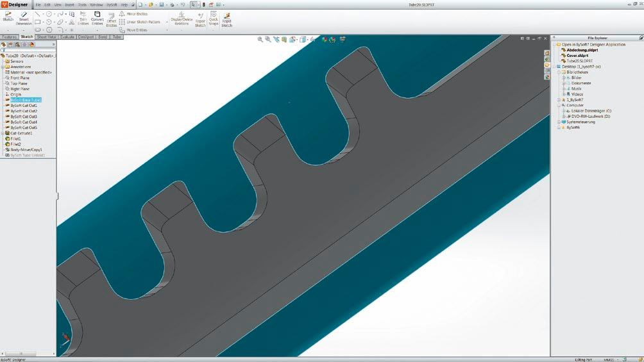Open the Rapid Sketch tool

pos(226,20)
